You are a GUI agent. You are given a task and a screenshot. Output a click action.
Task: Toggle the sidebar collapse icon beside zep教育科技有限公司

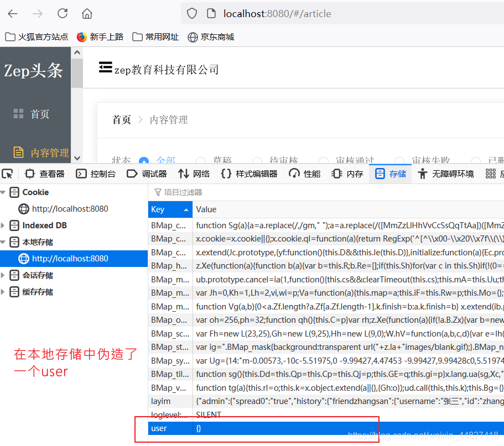pos(106,67)
